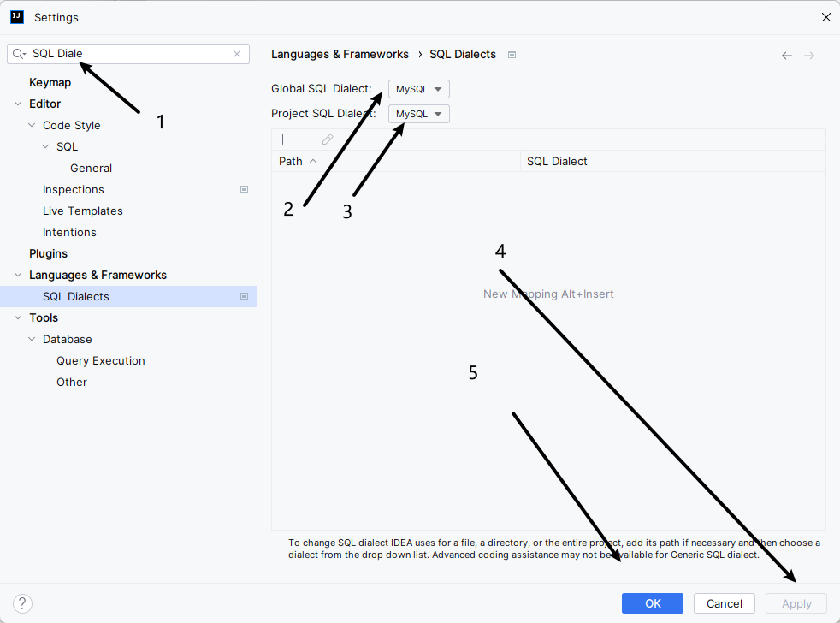The width and height of the screenshot is (840, 623).
Task: Open Plugins settings
Action: click(48, 253)
